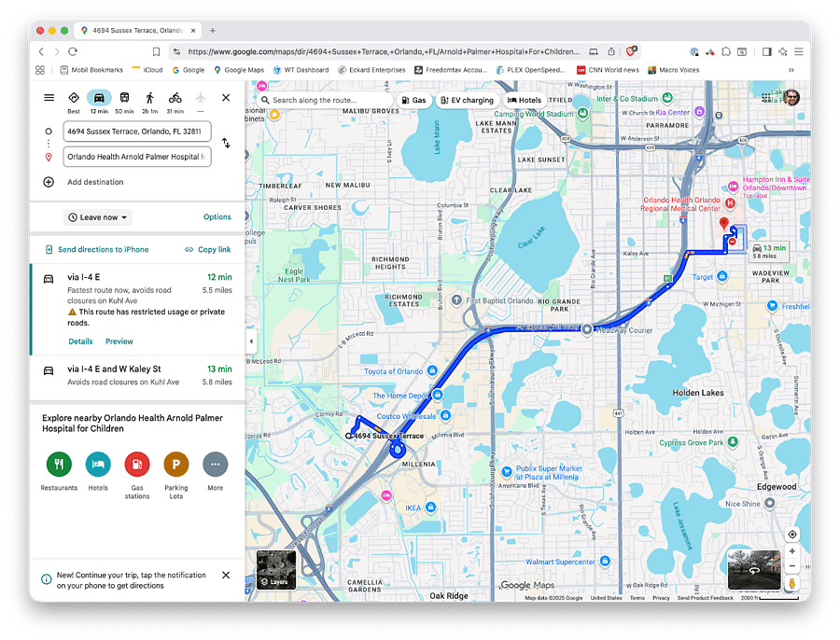Toggle the browser sidebar panel
This screenshot has width=840, height=640.
[767, 52]
